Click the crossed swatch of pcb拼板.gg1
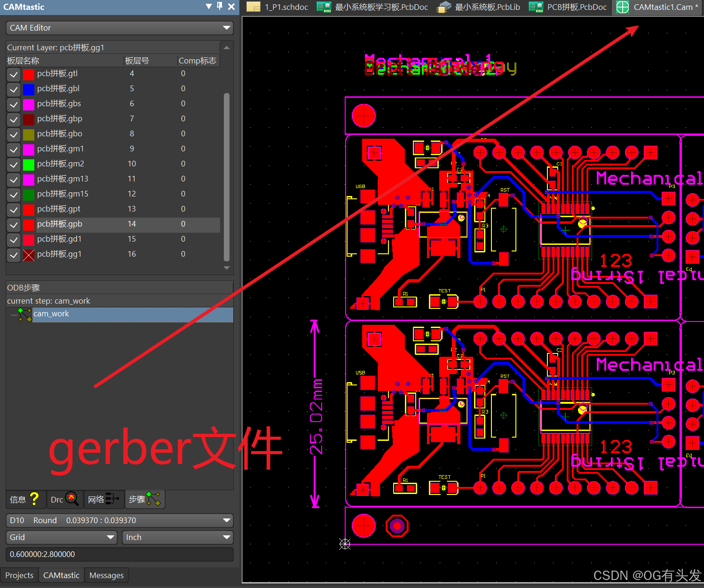 [29, 255]
